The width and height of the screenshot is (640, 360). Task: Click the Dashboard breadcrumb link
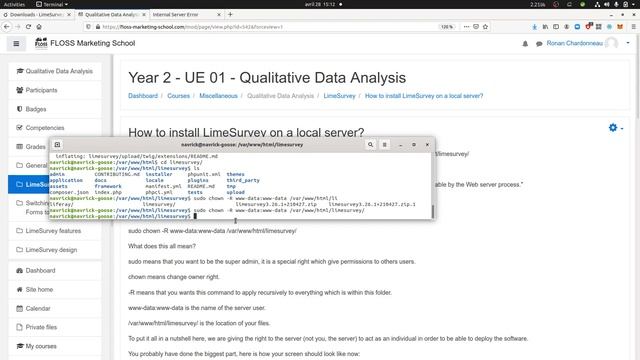coord(143,96)
